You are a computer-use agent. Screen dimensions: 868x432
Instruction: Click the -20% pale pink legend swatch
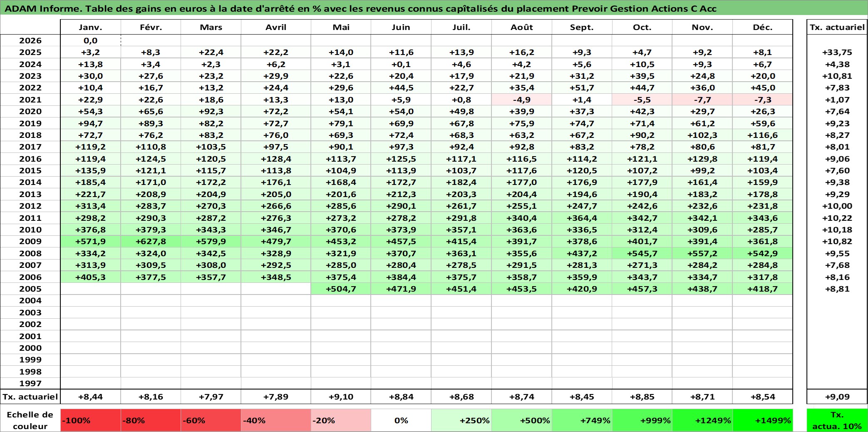click(x=341, y=420)
